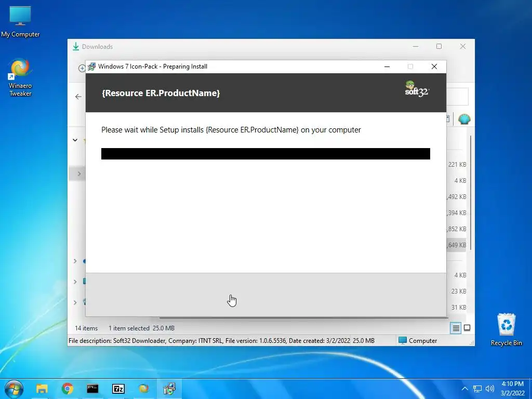Select the 23 KB file size entry
532x399 pixels.
pyautogui.click(x=459, y=291)
